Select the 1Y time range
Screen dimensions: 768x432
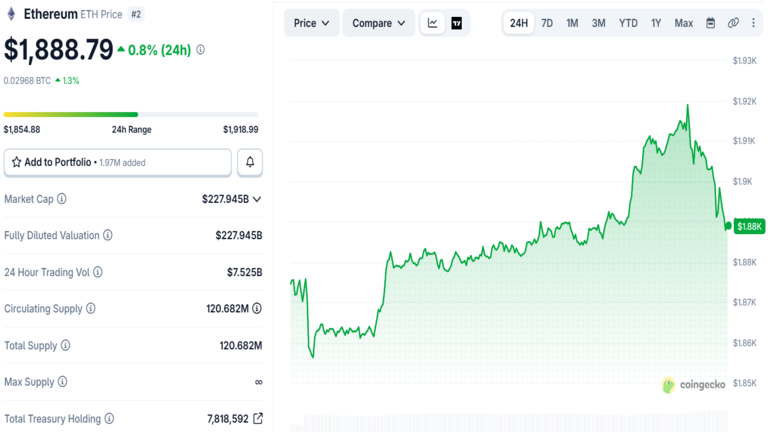click(x=656, y=23)
